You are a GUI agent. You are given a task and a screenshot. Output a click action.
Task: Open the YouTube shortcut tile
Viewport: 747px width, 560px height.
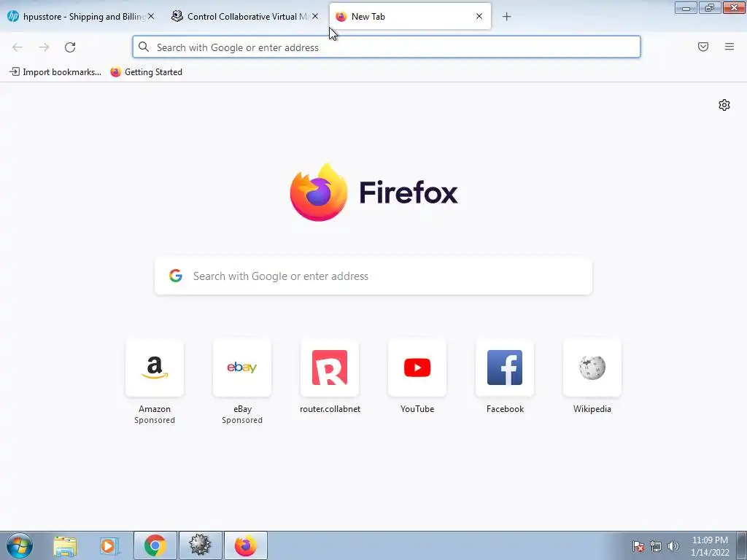tap(417, 367)
